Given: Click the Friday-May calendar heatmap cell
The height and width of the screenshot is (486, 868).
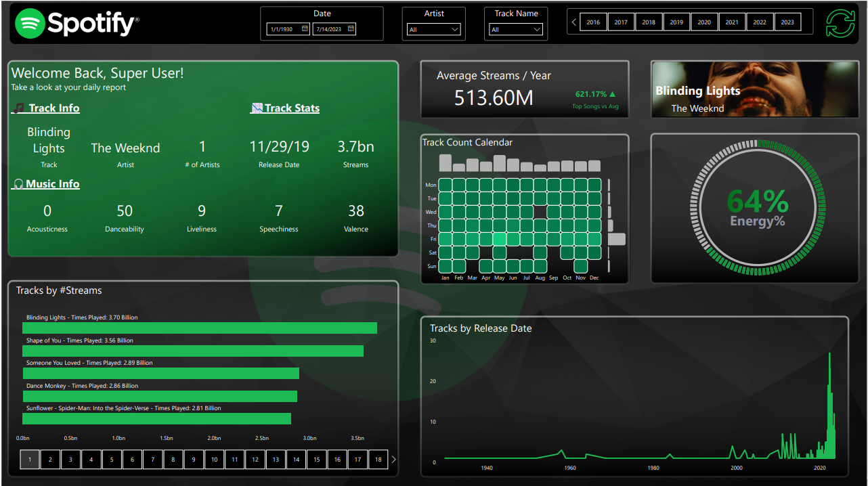Looking at the screenshot, I should [500, 239].
